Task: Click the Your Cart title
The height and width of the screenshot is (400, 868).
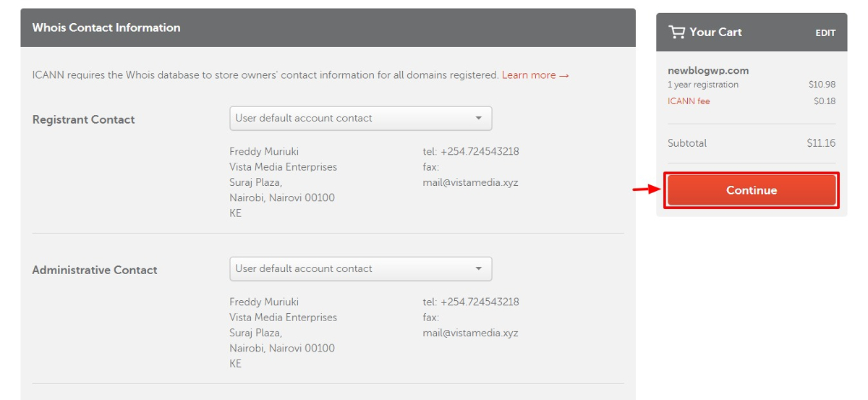Action: [715, 32]
